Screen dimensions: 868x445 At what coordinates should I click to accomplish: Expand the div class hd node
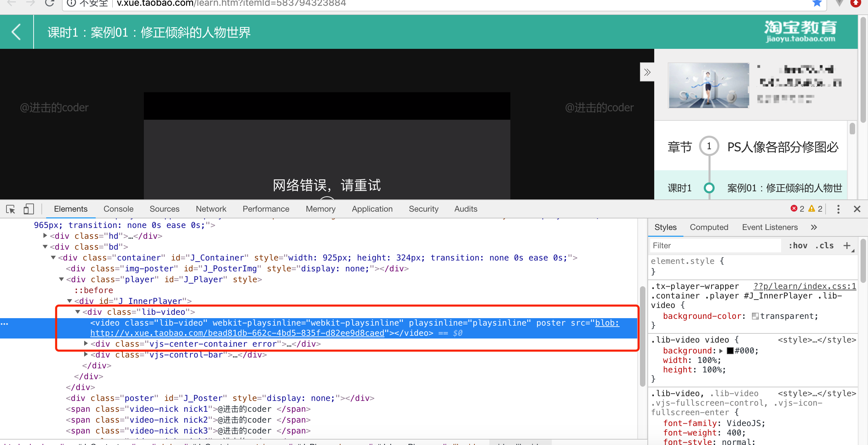pyautogui.click(x=45, y=236)
